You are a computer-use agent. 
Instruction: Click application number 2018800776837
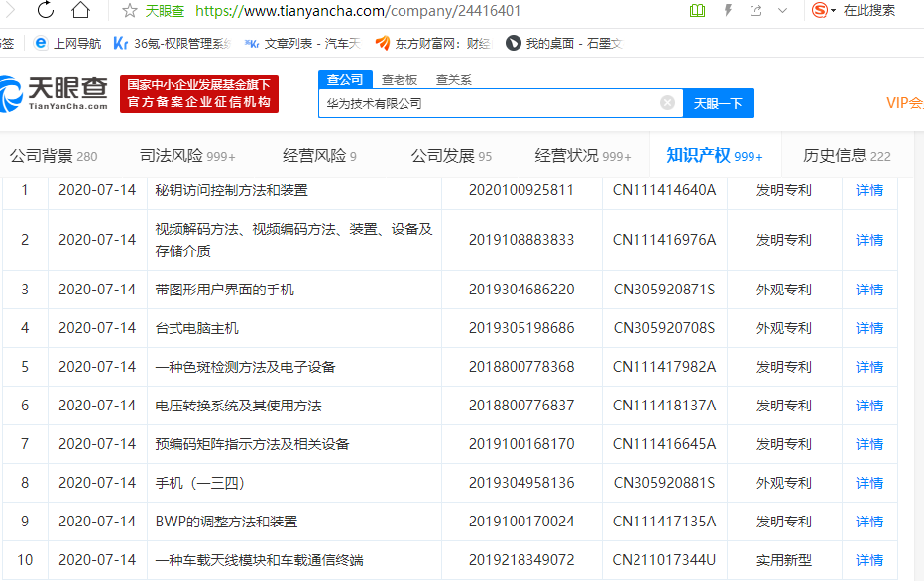pos(520,406)
